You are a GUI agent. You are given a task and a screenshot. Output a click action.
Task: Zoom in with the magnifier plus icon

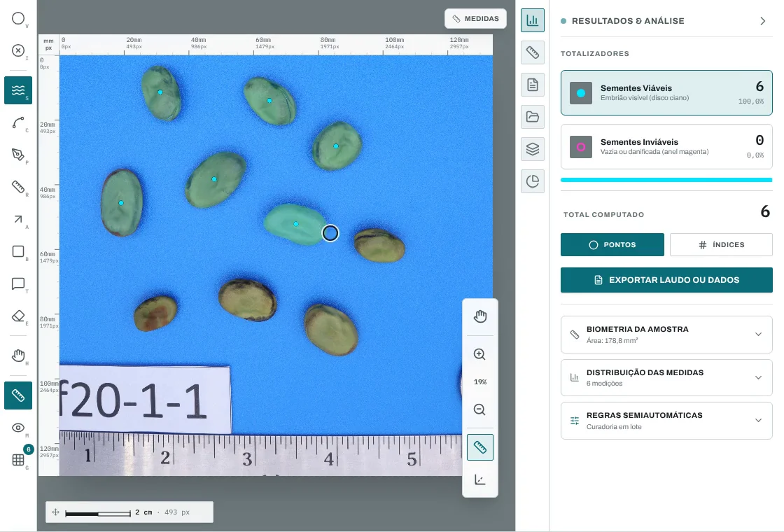click(480, 354)
